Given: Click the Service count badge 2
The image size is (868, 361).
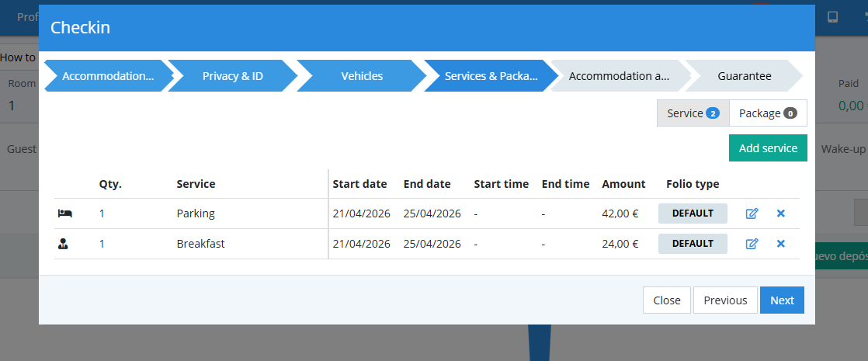Looking at the screenshot, I should (x=712, y=113).
